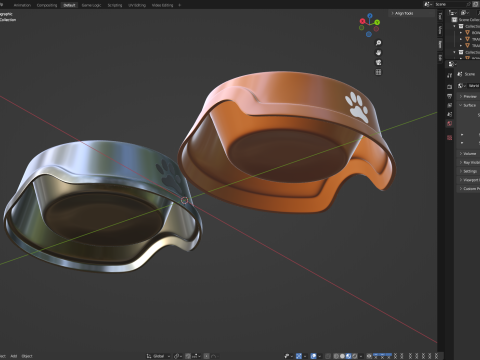Expand the Preview panel
The height and width of the screenshot is (360, 480).
point(468,96)
